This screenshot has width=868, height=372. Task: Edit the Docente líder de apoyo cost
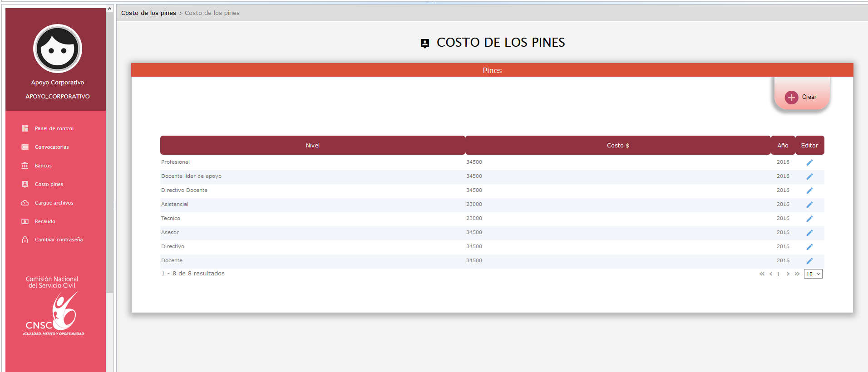point(809,176)
